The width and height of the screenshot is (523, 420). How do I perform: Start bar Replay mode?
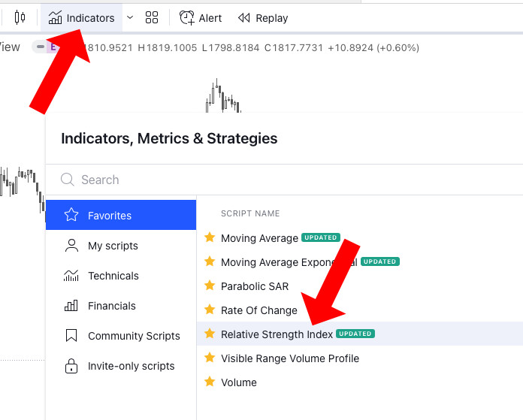(x=263, y=18)
